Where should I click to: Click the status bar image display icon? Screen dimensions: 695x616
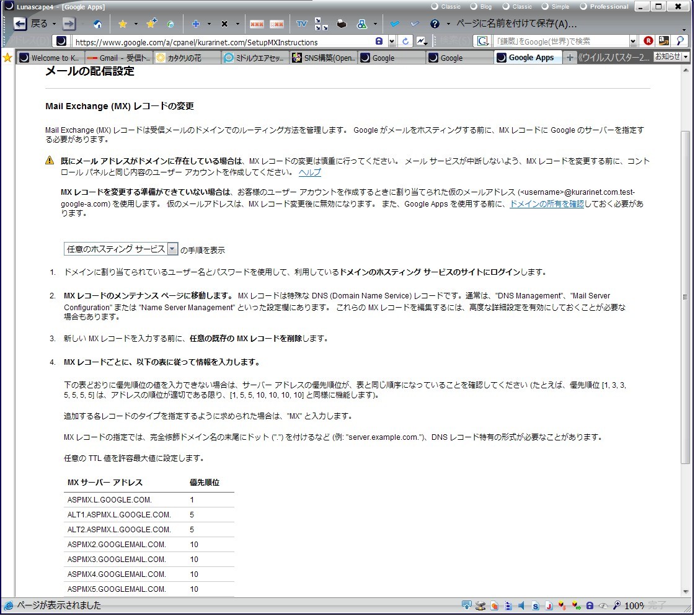click(494, 606)
